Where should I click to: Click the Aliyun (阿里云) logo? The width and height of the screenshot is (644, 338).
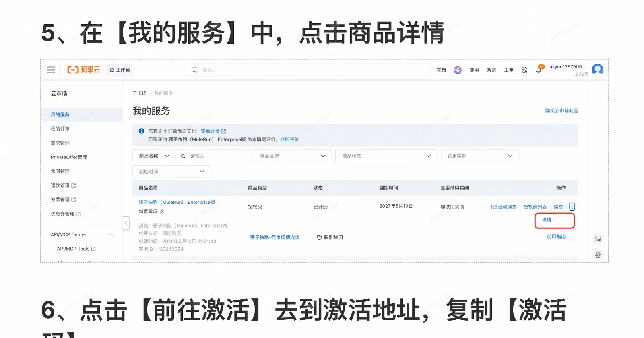(84, 70)
